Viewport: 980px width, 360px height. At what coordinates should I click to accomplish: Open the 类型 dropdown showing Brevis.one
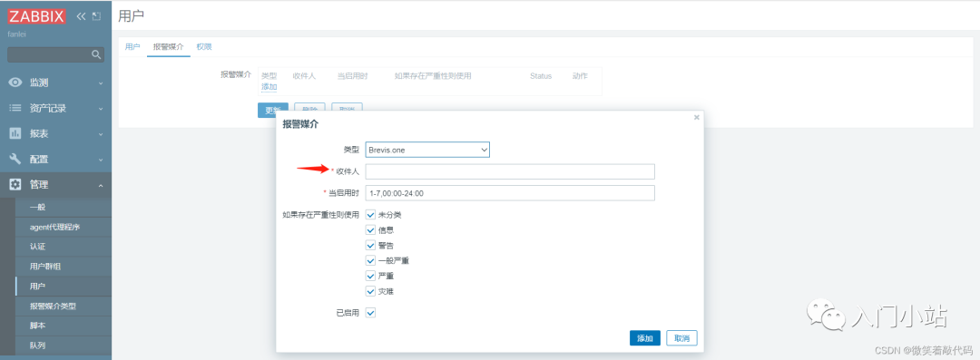click(x=427, y=150)
